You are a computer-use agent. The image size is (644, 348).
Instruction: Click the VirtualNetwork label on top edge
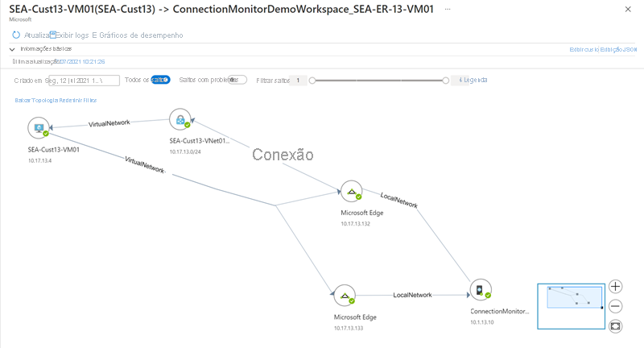[x=109, y=123]
